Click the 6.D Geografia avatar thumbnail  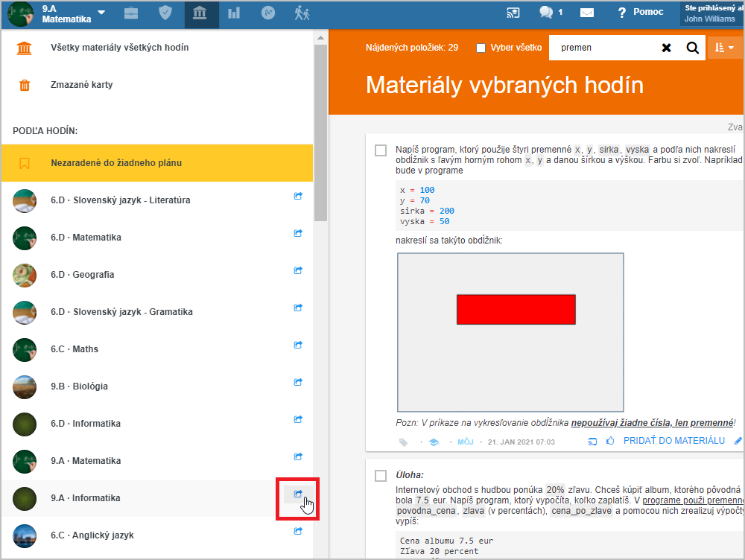pos(25,275)
